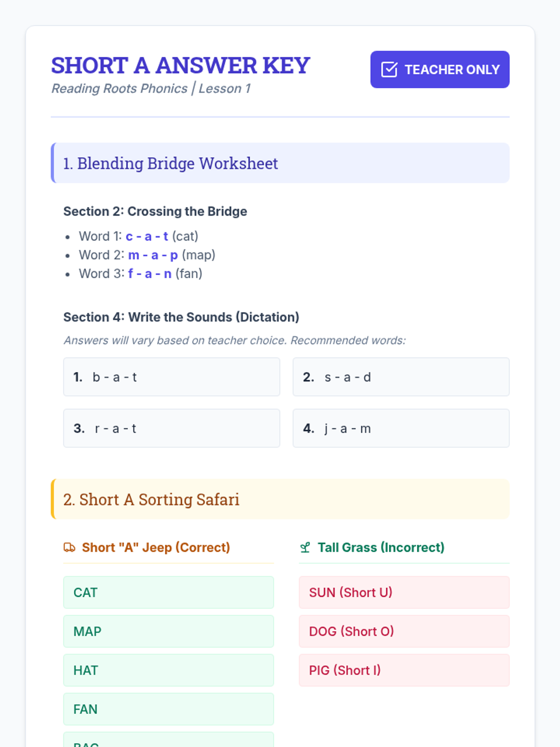The height and width of the screenshot is (747, 560).
Task: Select dictation box 3 with r - a - t
Action: pos(171,428)
